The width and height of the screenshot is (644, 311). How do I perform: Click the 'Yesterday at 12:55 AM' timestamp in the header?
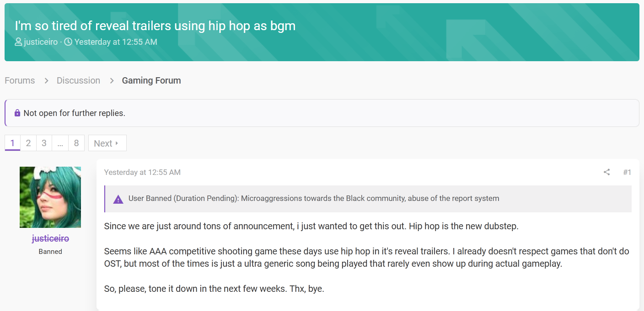[116, 42]
